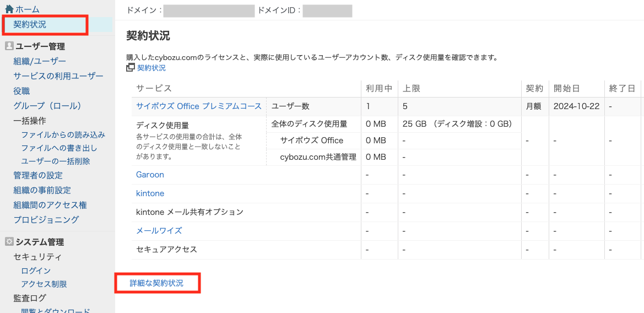This screenshot has height=313, width=644.
Task: Open 組織/ユーザー in the sidebar
Action: (40, 61)
